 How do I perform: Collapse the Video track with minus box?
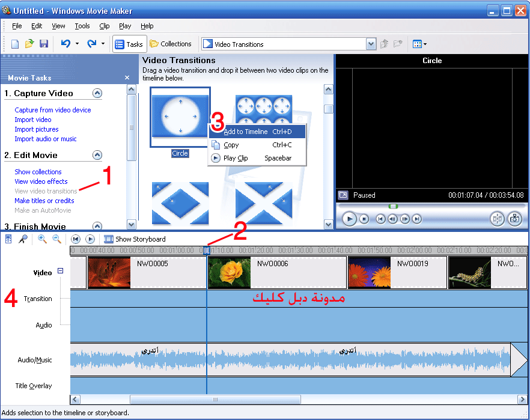coord(60,270)
